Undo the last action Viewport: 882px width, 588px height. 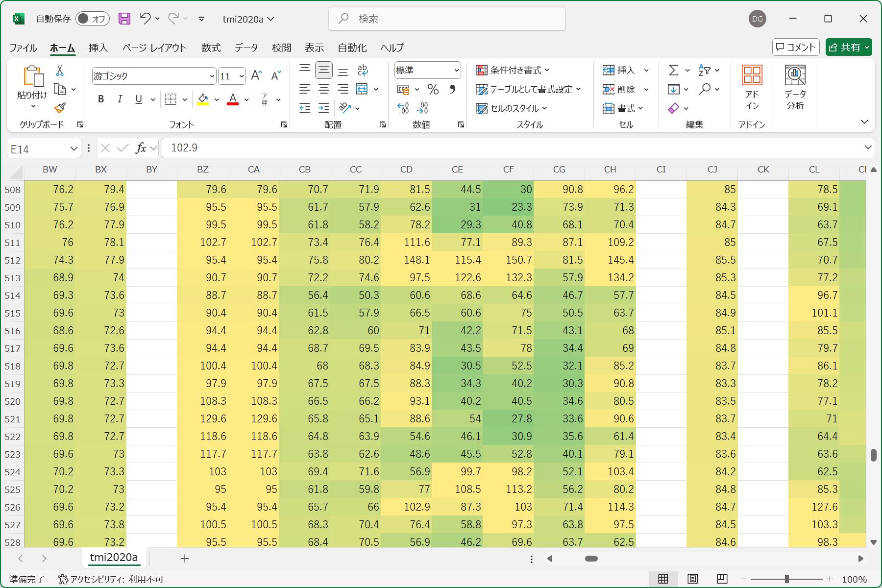[145, 19]
